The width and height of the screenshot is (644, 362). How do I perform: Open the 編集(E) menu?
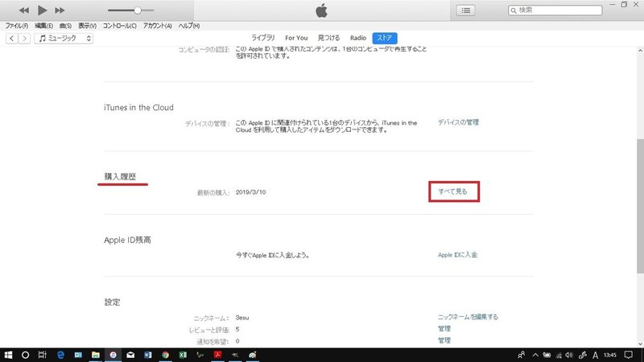pos(43,26)
